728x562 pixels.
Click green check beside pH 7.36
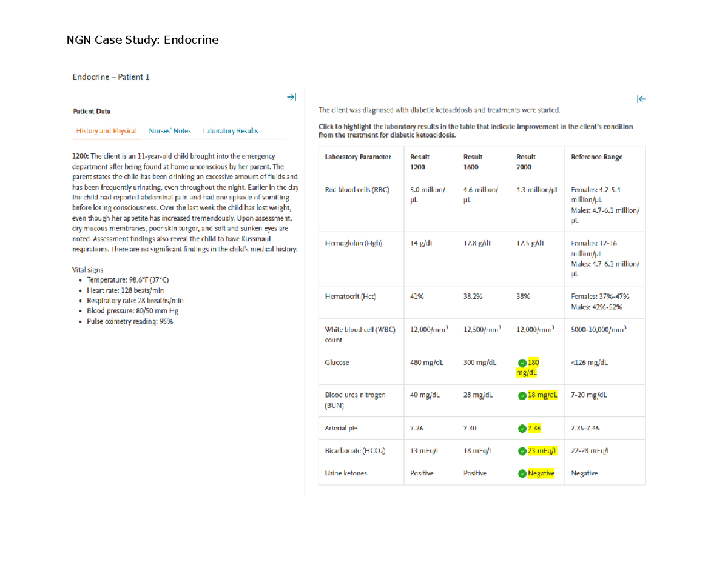coord(522,429)
